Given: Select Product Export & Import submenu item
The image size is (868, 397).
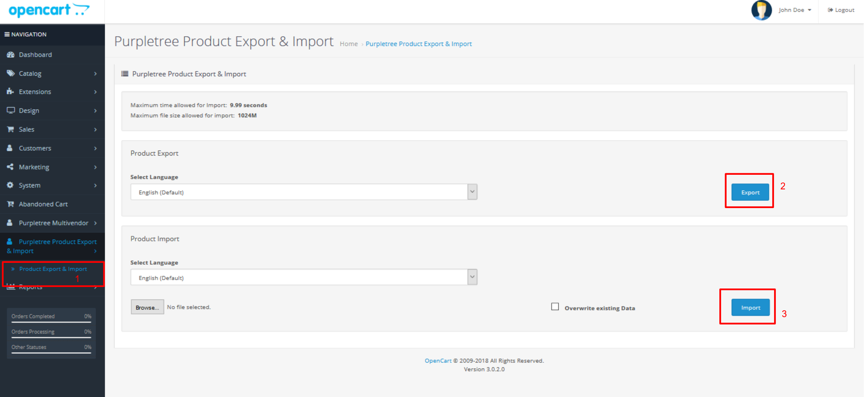Looking at the screenshot, I should point(53,269).
